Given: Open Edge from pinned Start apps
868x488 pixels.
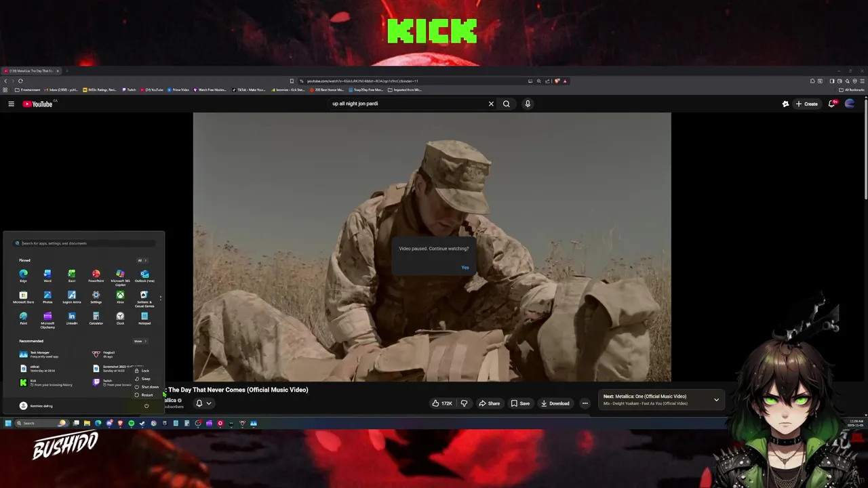Looking at the screenshot, I should click(23, 276).
